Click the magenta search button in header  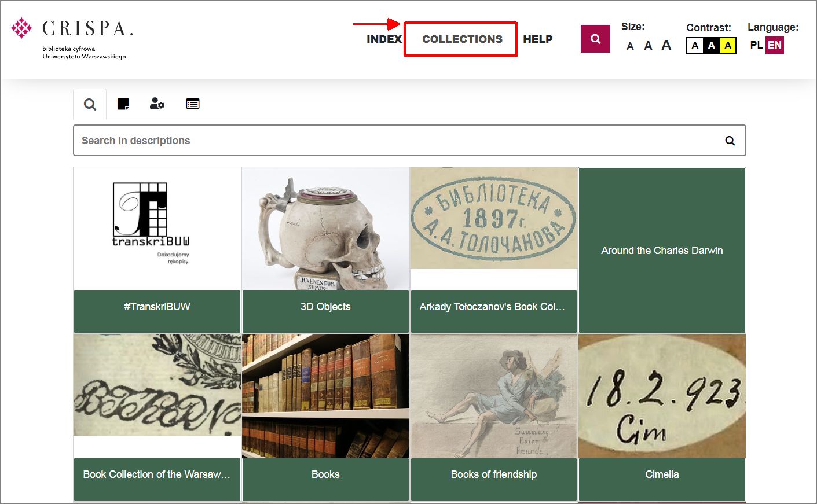(x=595, y=39)
